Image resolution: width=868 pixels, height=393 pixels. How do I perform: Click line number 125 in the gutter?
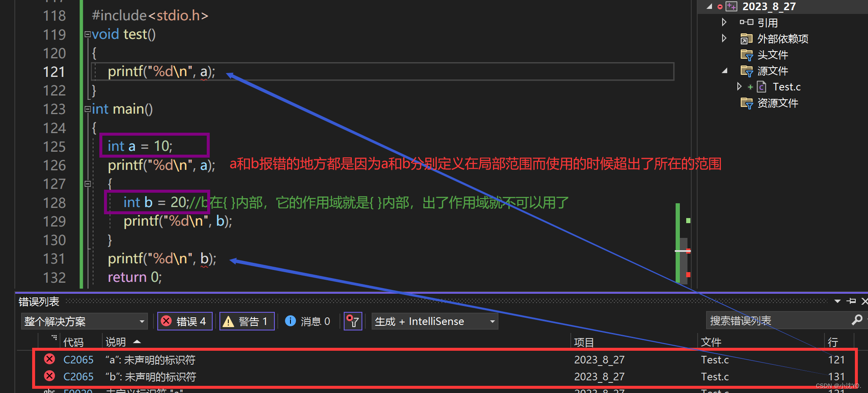tap(54, 147)
